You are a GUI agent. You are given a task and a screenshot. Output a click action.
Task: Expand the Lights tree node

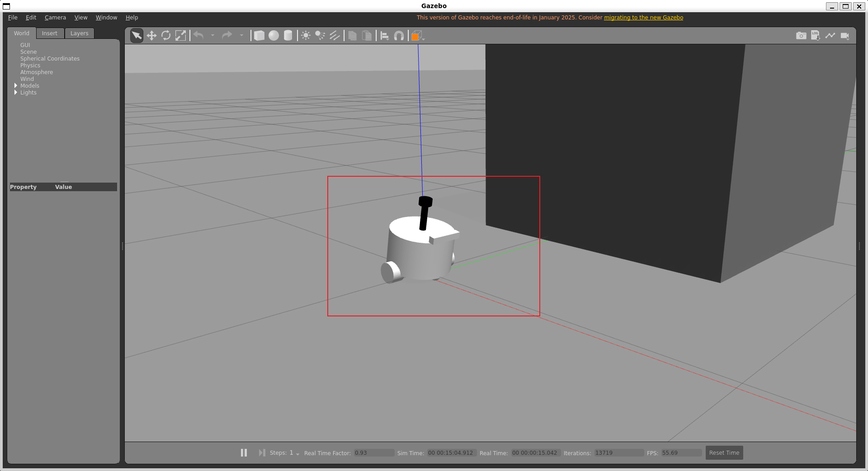(16, 92)
